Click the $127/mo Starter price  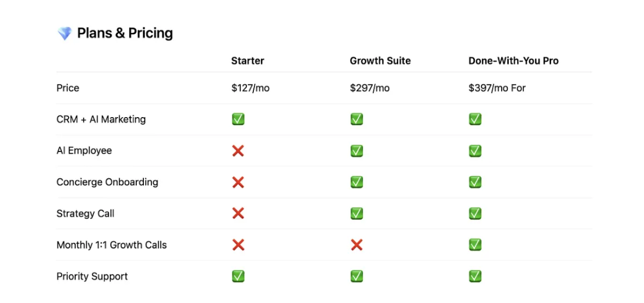click(x=251, y=88)
